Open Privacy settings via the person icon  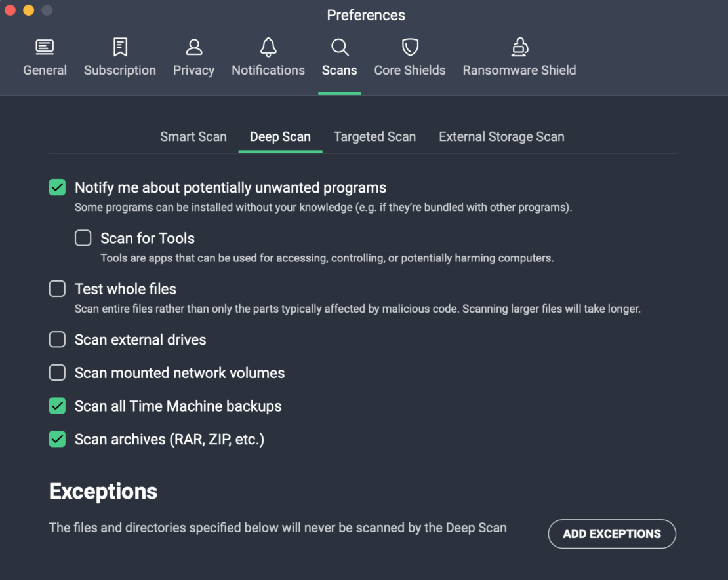coord(193,56)
